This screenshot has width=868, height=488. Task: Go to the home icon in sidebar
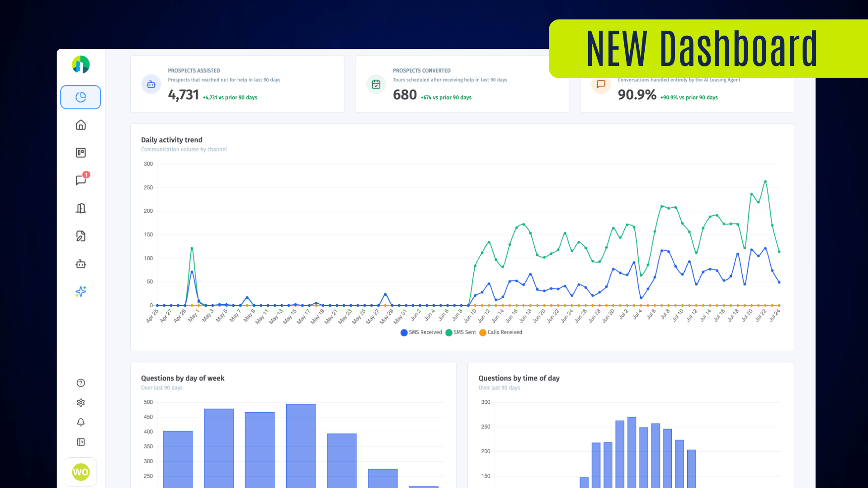80,125
